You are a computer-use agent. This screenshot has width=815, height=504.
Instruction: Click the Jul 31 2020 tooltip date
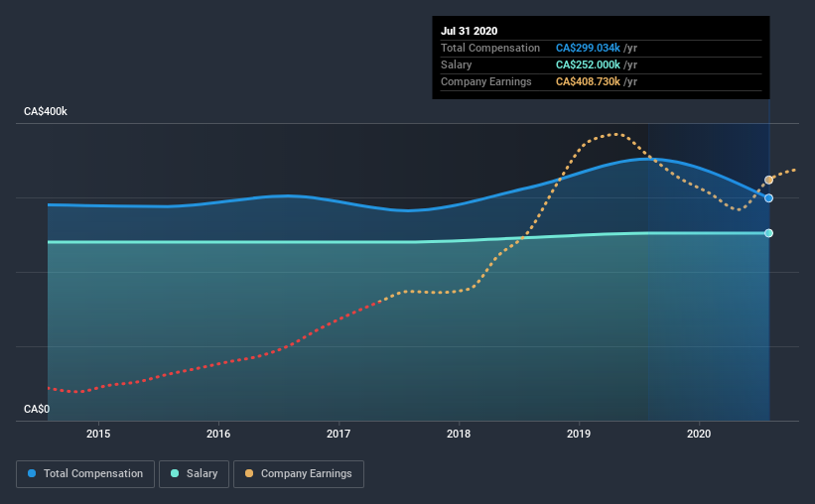point(469,31)
